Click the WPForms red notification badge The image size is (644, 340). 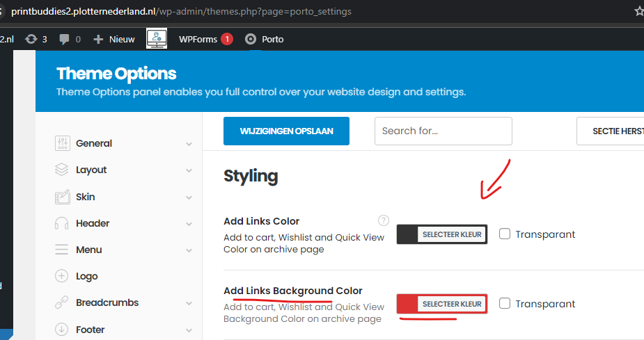227,39
